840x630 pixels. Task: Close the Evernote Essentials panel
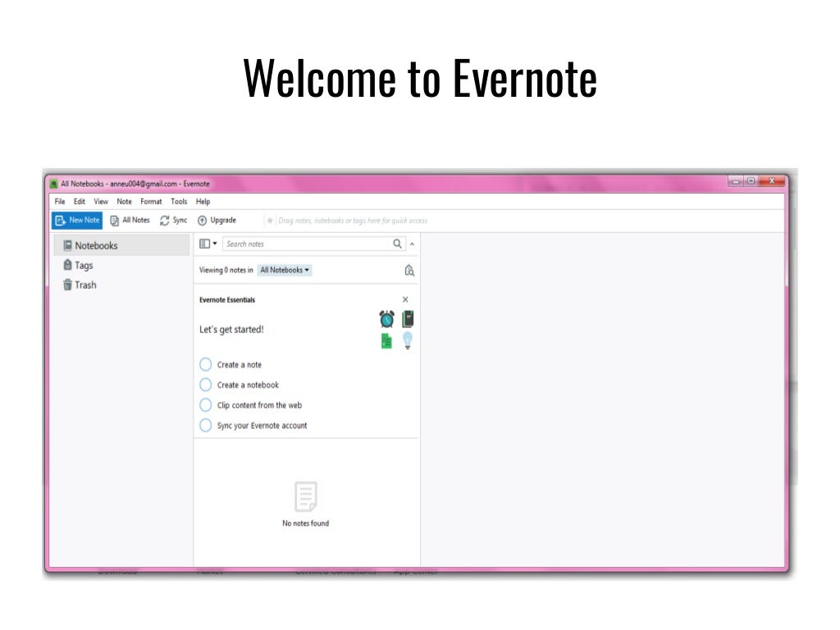coord(405,299)
